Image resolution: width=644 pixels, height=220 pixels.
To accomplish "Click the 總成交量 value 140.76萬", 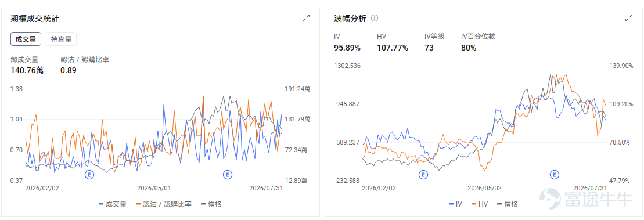I will [x=27, y=70].
